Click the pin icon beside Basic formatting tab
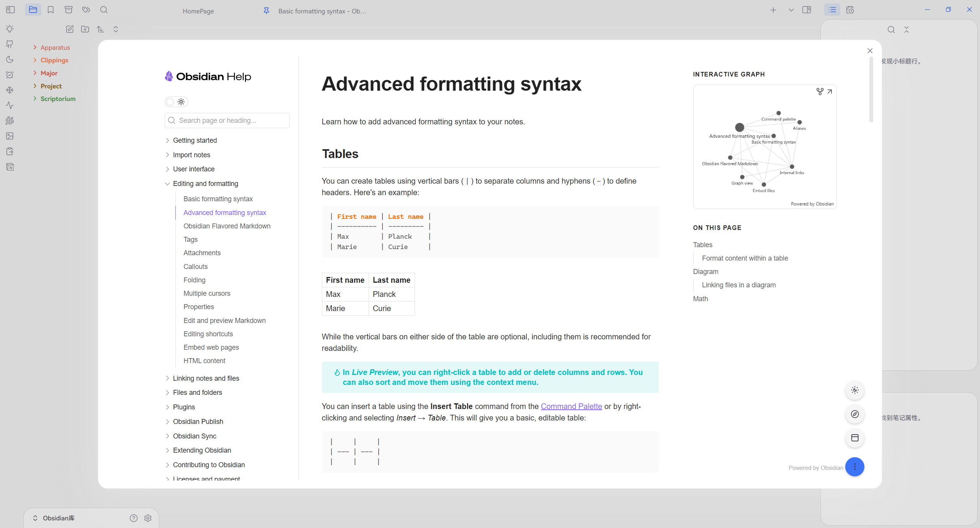Screen dimensions: 980x528 tap(266, 11)
